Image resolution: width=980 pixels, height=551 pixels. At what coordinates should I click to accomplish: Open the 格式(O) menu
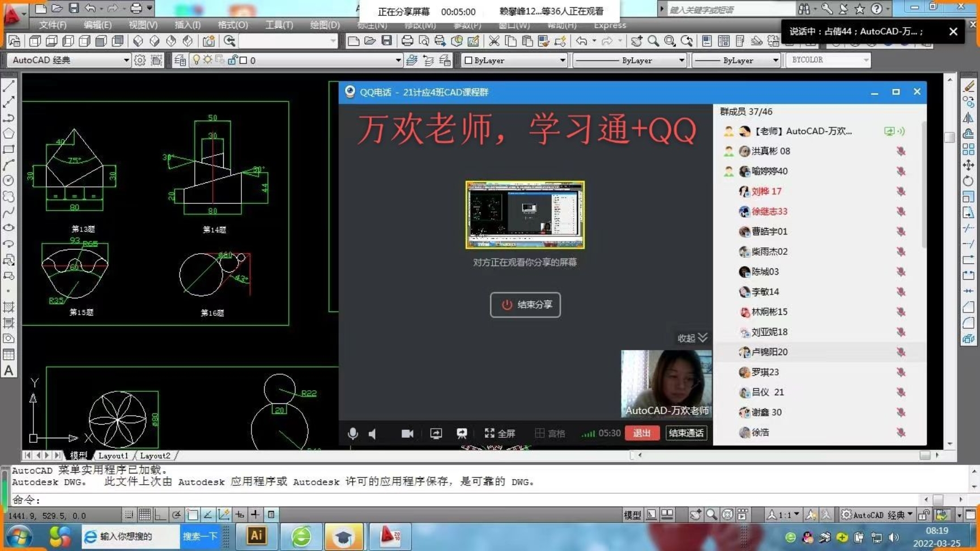click(x=233, y=25)
